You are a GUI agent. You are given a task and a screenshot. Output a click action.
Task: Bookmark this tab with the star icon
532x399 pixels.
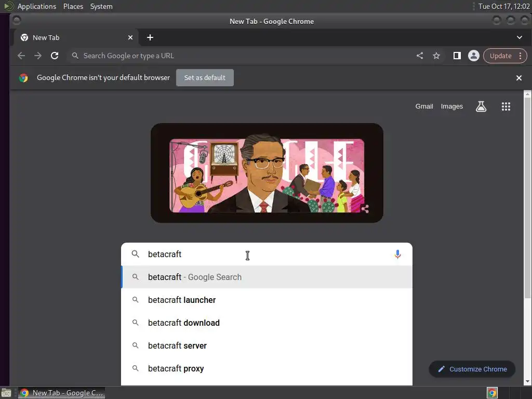(x=436, y=56)
